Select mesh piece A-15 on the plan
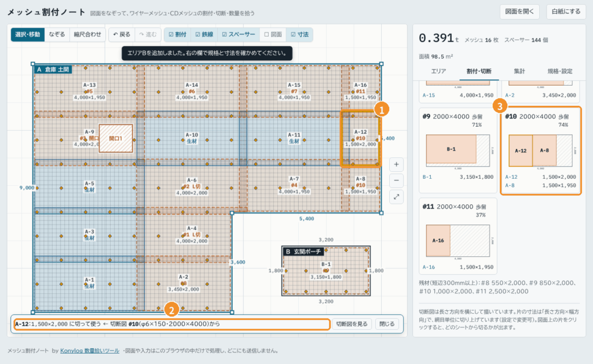This screenshot has height=364, width=593. tap(294, 91)
